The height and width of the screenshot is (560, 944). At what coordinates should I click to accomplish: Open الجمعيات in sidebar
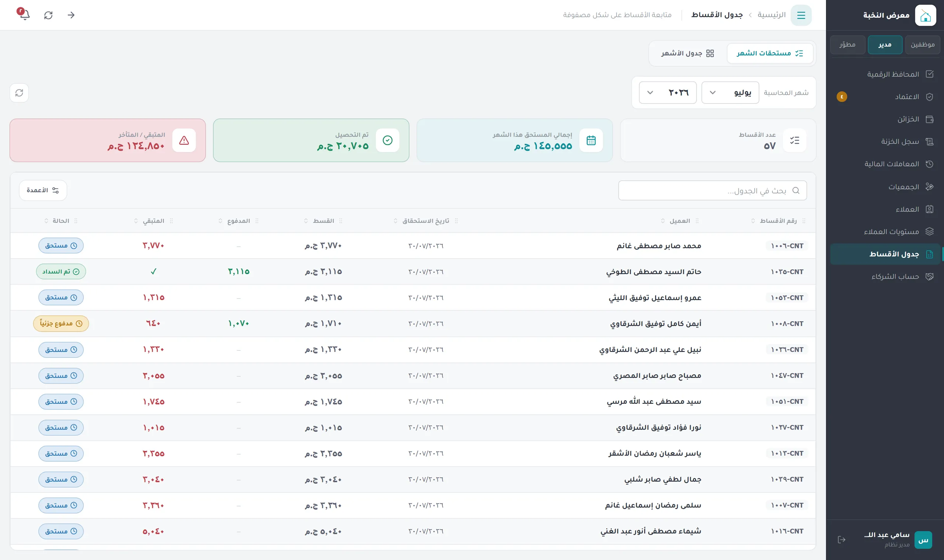885,187
